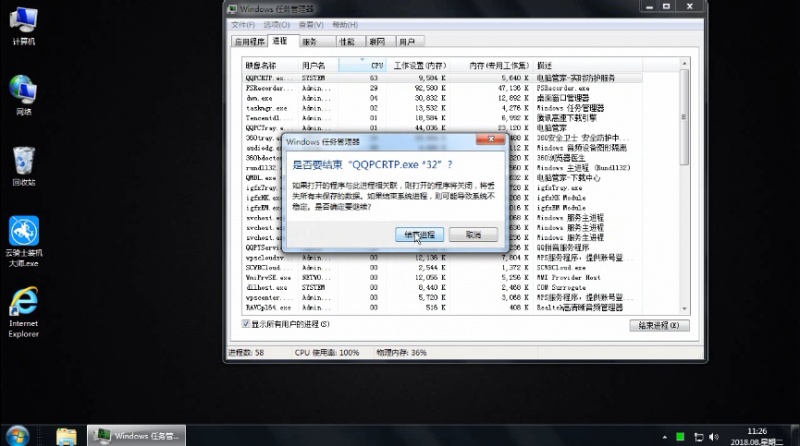This screenshot has width=800, height=446.
Task: Select the dllhost.exe process row
Action: point(442,287)
